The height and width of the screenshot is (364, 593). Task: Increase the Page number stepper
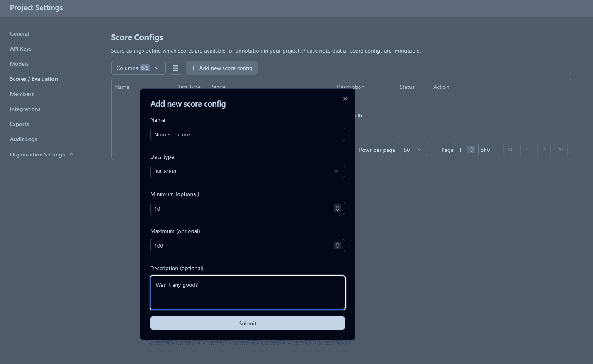pyautogui.click(x=471, y=147)
